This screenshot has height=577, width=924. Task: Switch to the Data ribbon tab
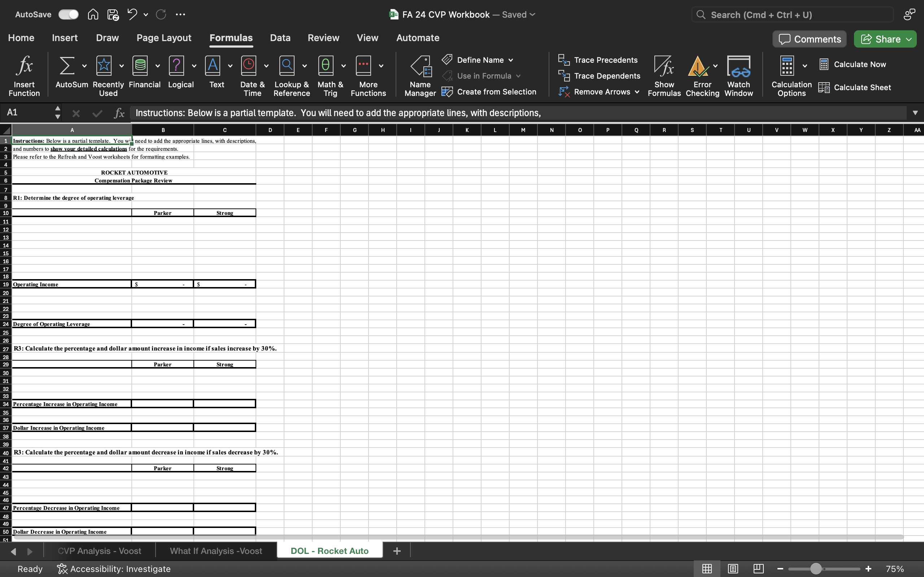[280, 38]
